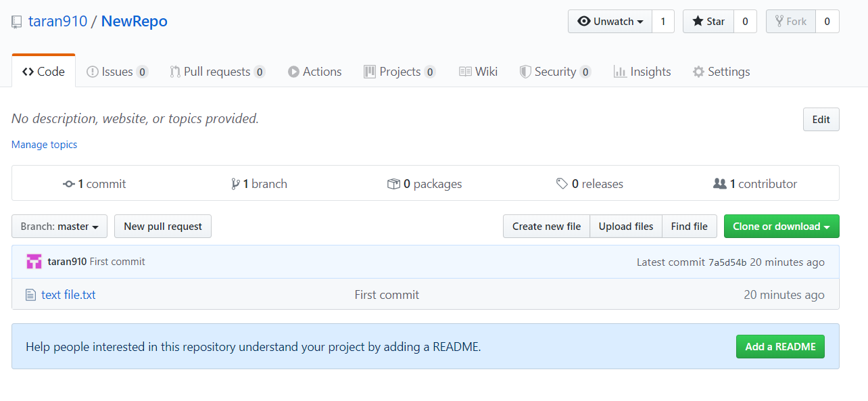
Task: Click the Add a README button
Action: 780,347
